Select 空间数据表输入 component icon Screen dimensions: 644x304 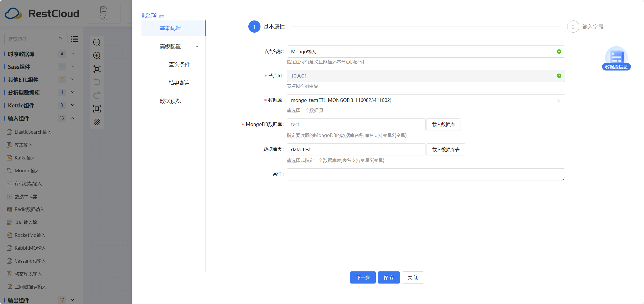9,287
